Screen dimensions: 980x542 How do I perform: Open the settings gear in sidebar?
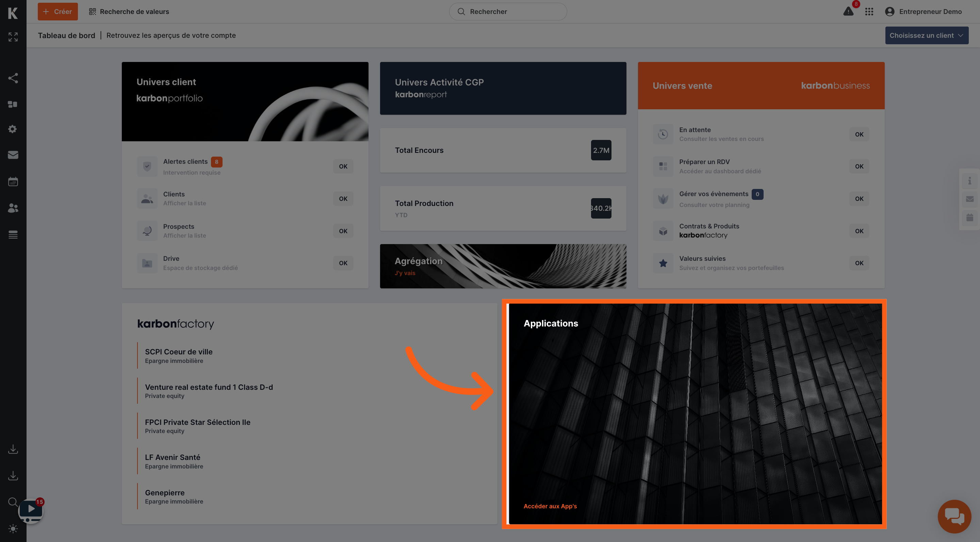point(13,129)
